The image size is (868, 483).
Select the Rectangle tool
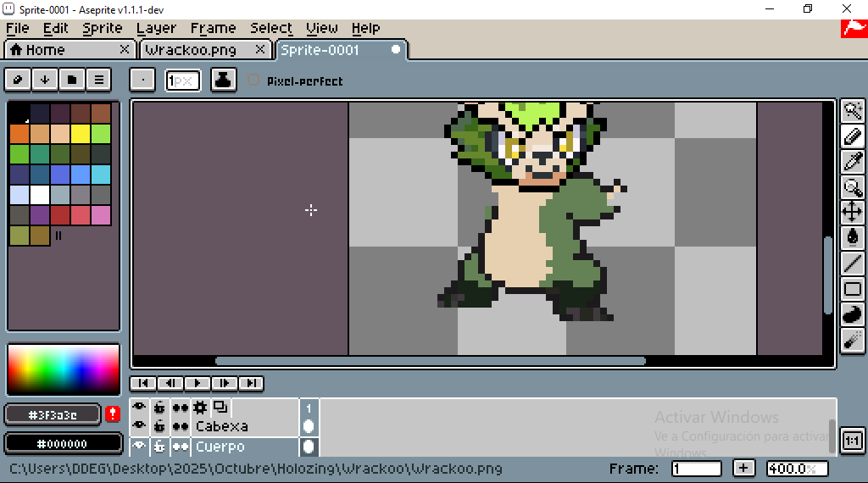point(853,288)
